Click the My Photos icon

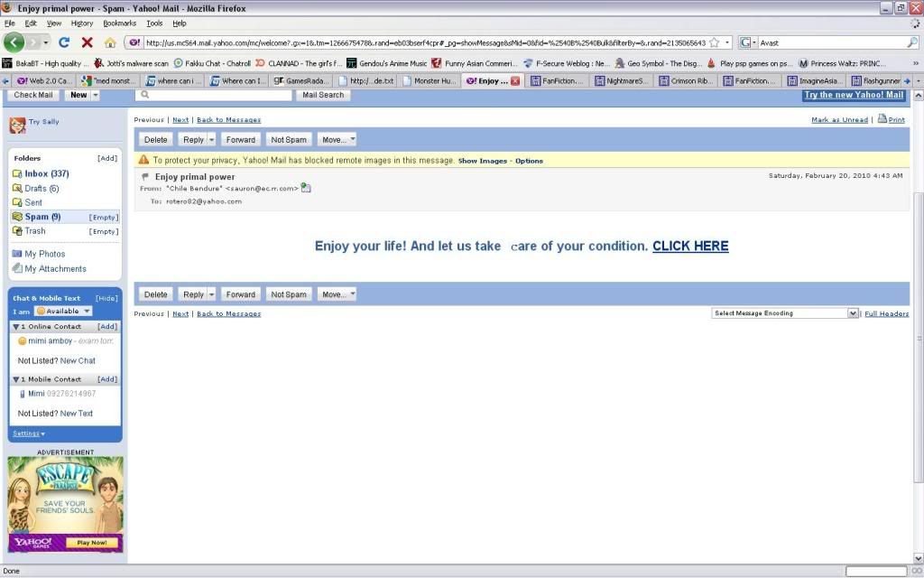(x=17, y=254)
